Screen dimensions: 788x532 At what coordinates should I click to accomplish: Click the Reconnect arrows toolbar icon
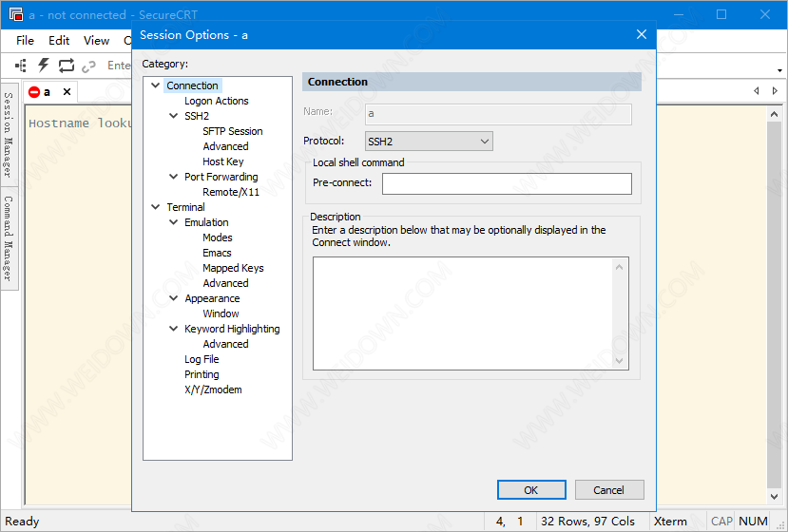[67, 66]
